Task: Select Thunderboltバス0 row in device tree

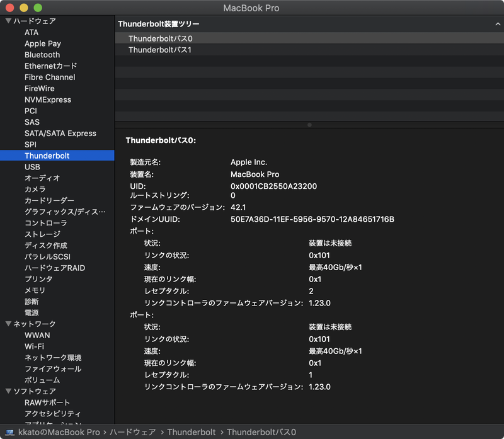Action: [x=309, y=38]
